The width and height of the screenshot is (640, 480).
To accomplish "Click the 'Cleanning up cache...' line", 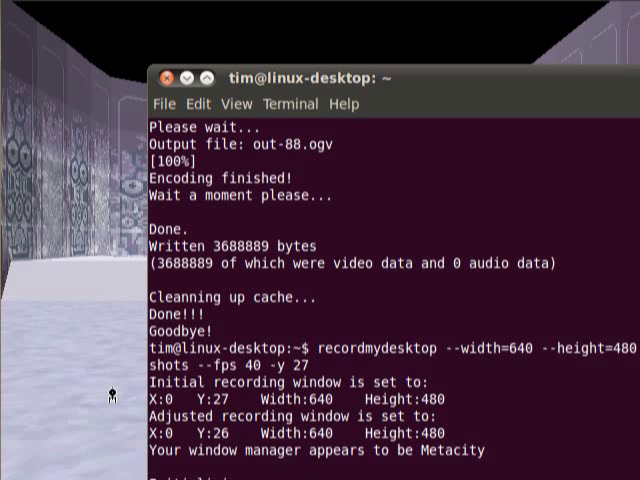I will (232, 298).
